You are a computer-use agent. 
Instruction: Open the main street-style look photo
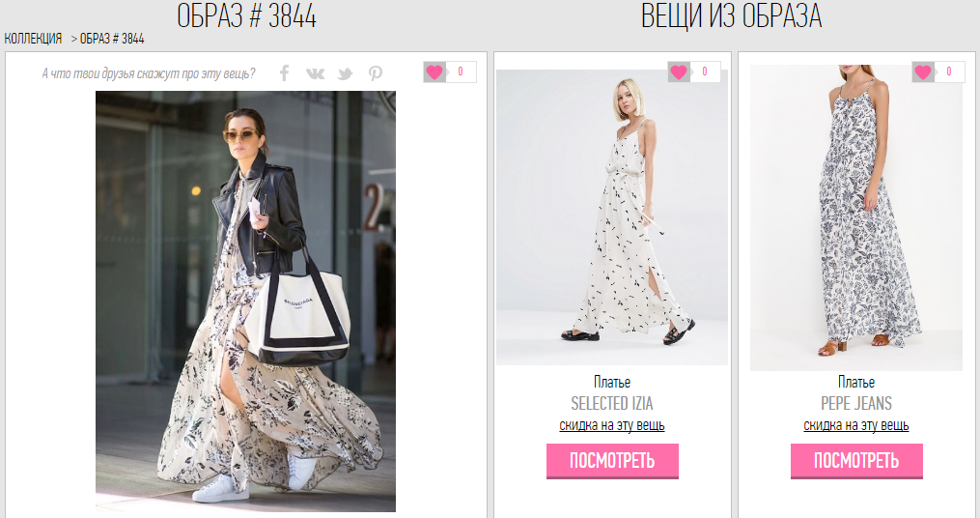click(245, 301)
